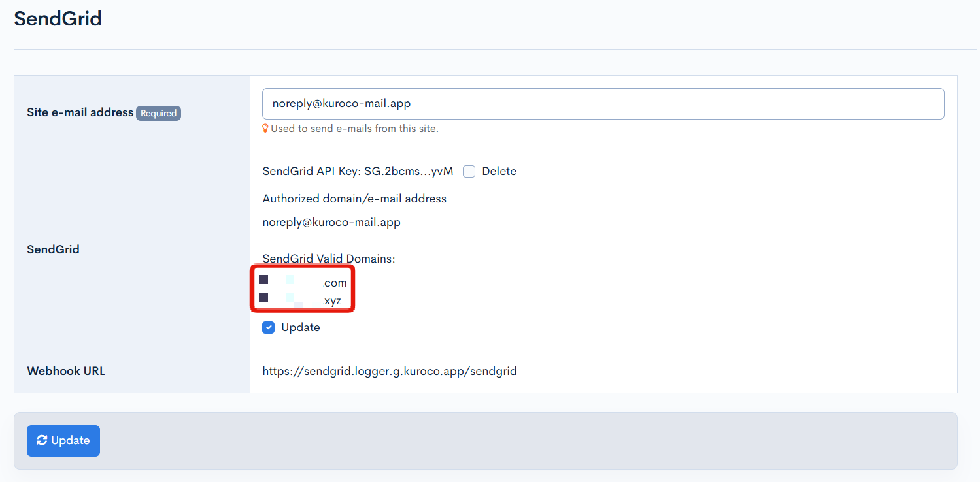
Task: Tick the Delete API key checkbox
Action: point(469,172)
